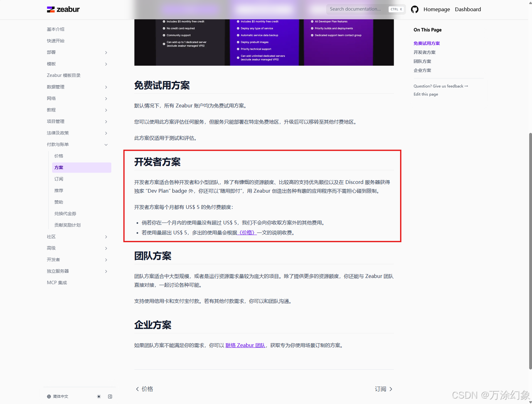Expand the 教程 sidebar section
Image resolution: width=532 pixels, height=404 pixels.
tap(77, 110)
